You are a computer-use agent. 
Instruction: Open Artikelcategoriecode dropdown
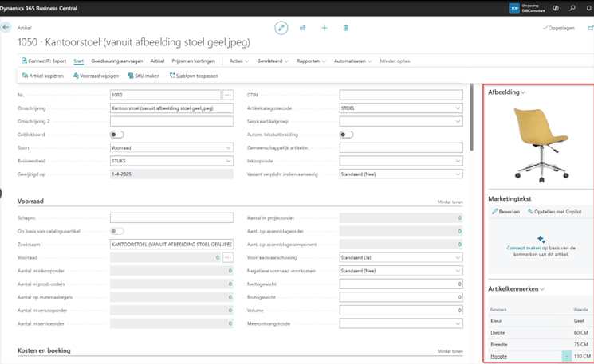[x=458, y=108]
